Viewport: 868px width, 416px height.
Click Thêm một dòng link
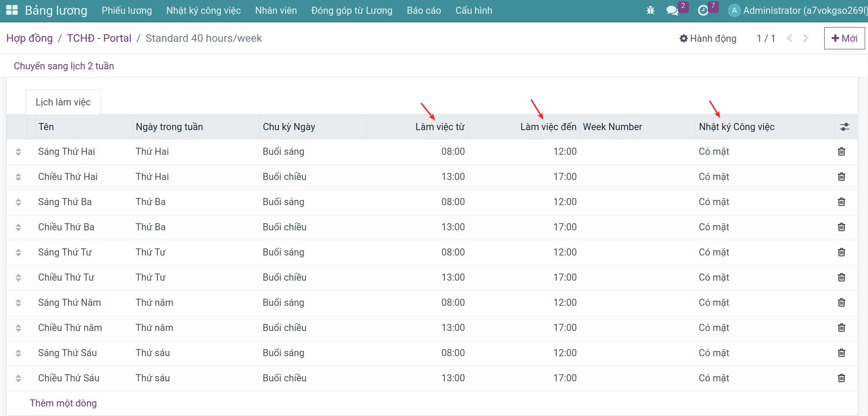click(63, 403)
